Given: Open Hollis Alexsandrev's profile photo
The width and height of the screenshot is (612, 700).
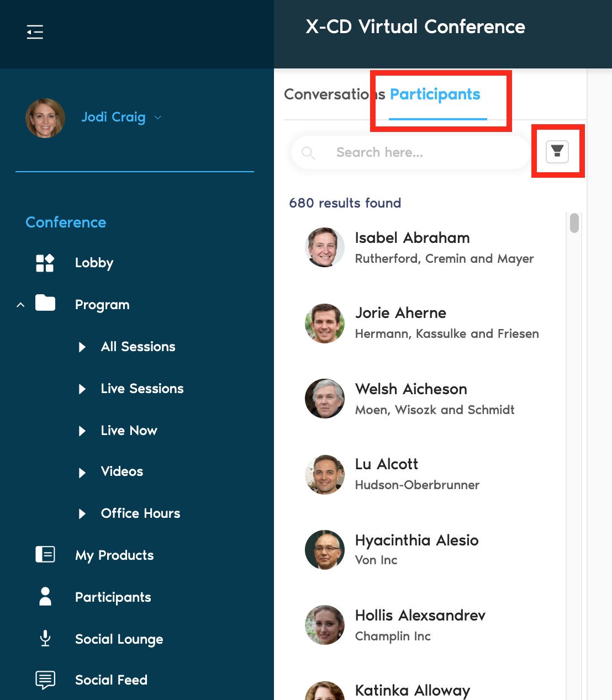Looking at the screenshot, I should point(325,625).
